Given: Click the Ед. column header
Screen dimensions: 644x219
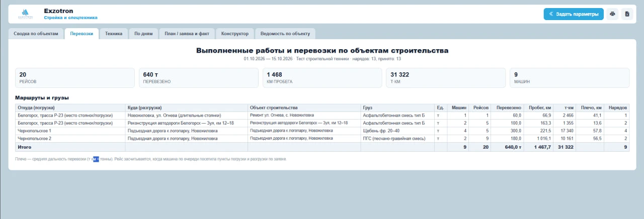Looking at the screenshot, I should [x=441, y=108].
